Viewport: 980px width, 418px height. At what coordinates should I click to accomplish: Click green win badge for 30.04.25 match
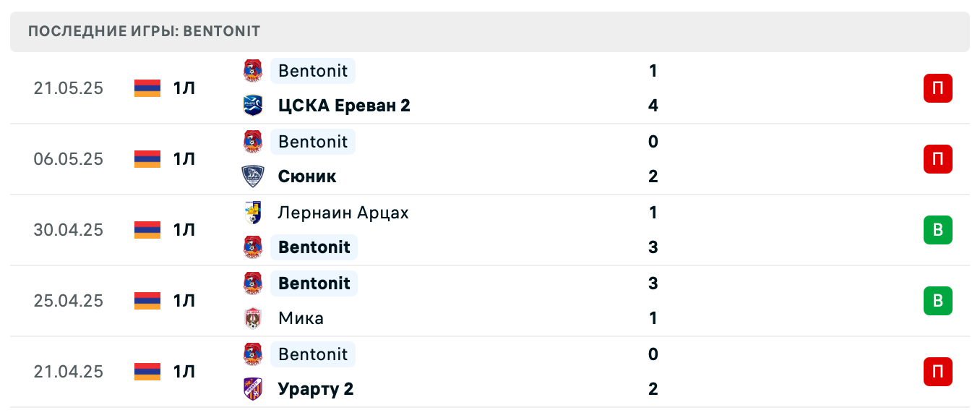pos(937,231)
